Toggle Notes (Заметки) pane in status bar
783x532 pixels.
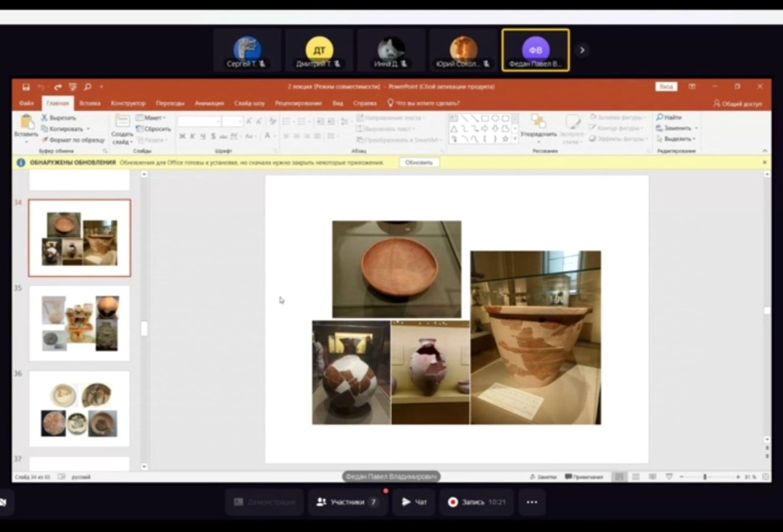click(543, 477)
